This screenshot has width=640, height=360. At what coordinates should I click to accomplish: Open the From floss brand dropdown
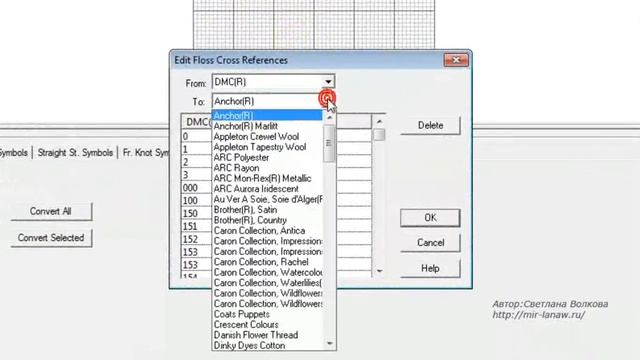328,82
